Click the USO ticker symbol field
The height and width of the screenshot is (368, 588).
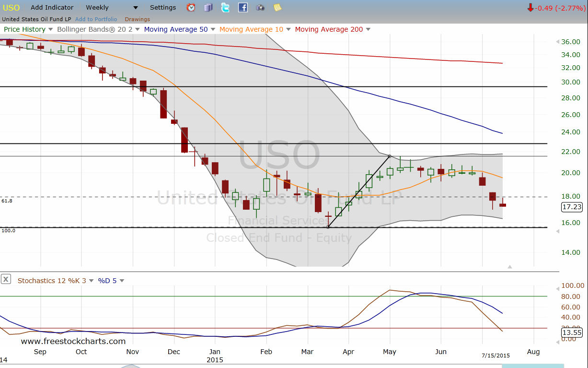[x=12, y=8]
